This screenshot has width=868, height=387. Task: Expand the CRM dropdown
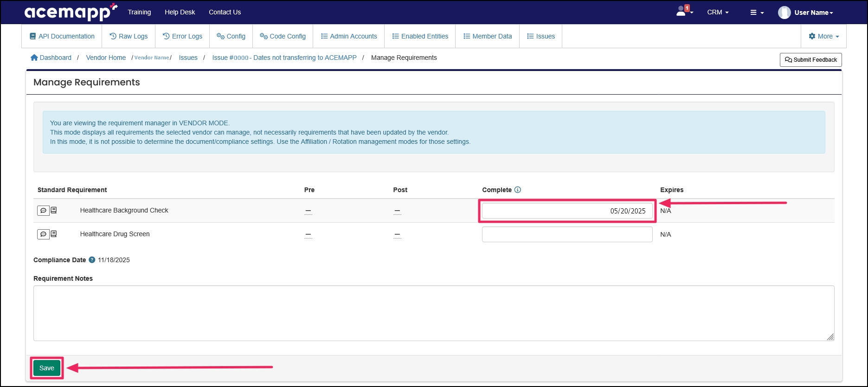[x=718, y=13]
